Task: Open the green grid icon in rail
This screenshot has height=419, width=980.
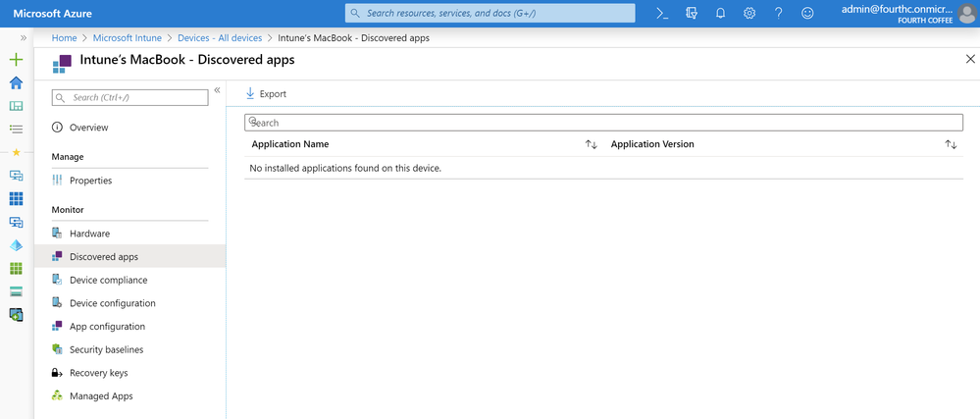Action: point(17,268)
